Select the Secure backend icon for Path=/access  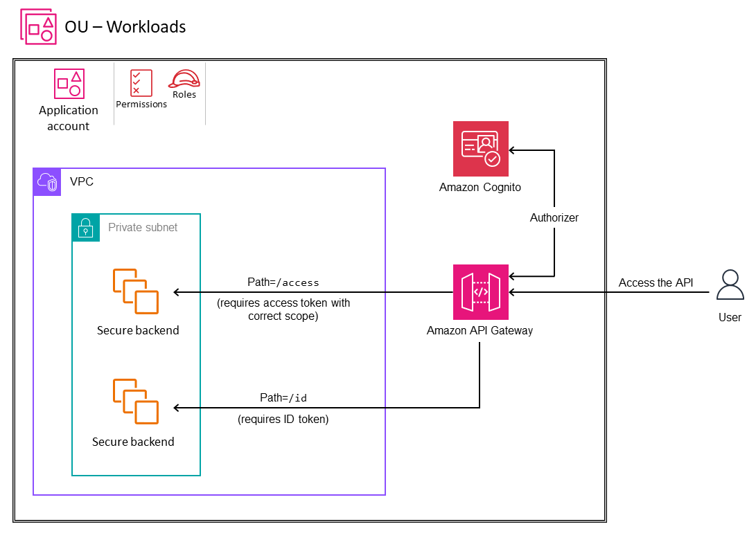(136, 291)
